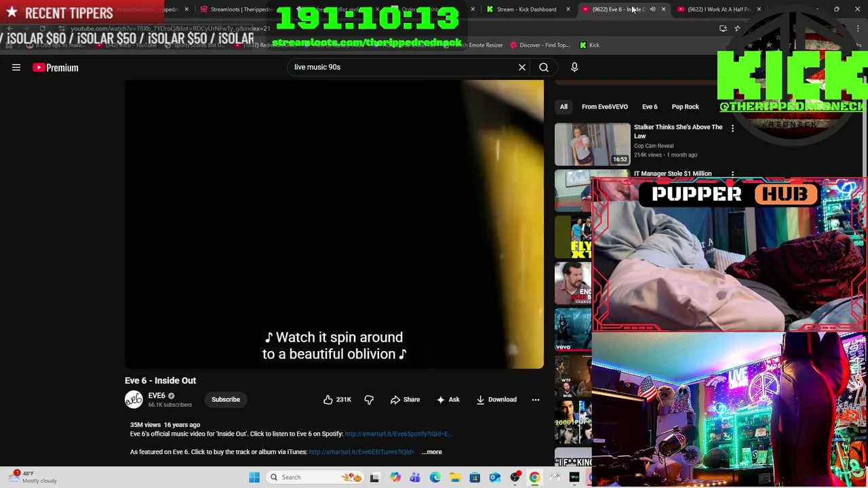Open OBS Studio from the taskbar
Viewport: 868px width, 488px height.
coord(515,477)
